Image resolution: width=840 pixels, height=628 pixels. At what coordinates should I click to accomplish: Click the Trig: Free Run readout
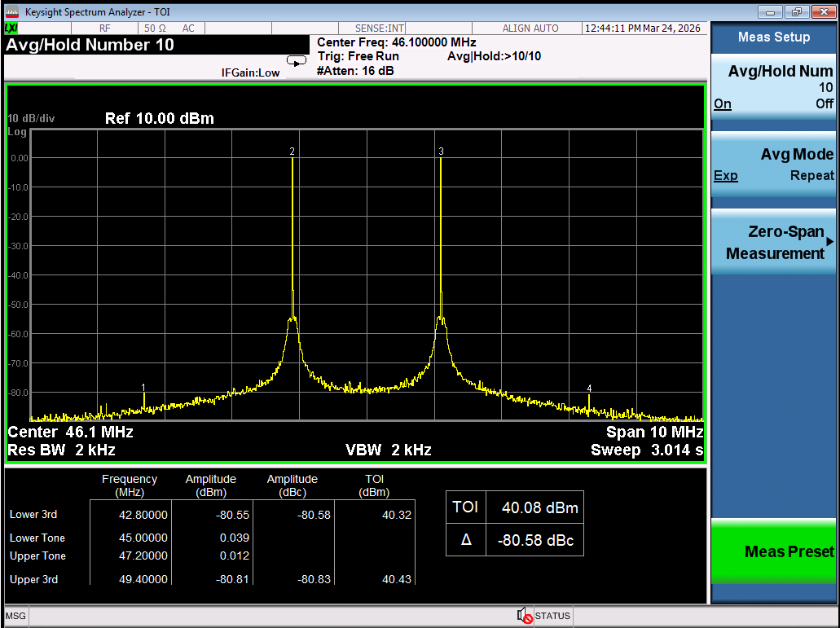pyautogui.click(x=358, y=56)
